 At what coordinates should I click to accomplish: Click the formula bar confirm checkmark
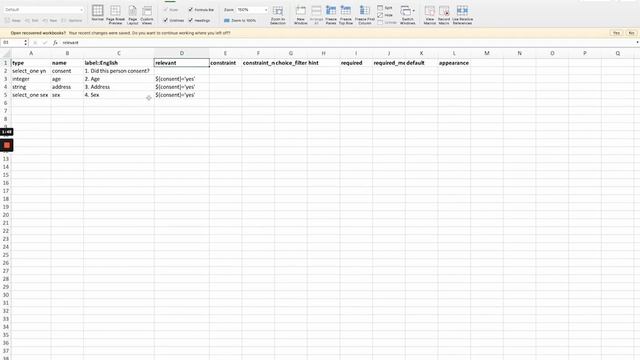[45, 42]
